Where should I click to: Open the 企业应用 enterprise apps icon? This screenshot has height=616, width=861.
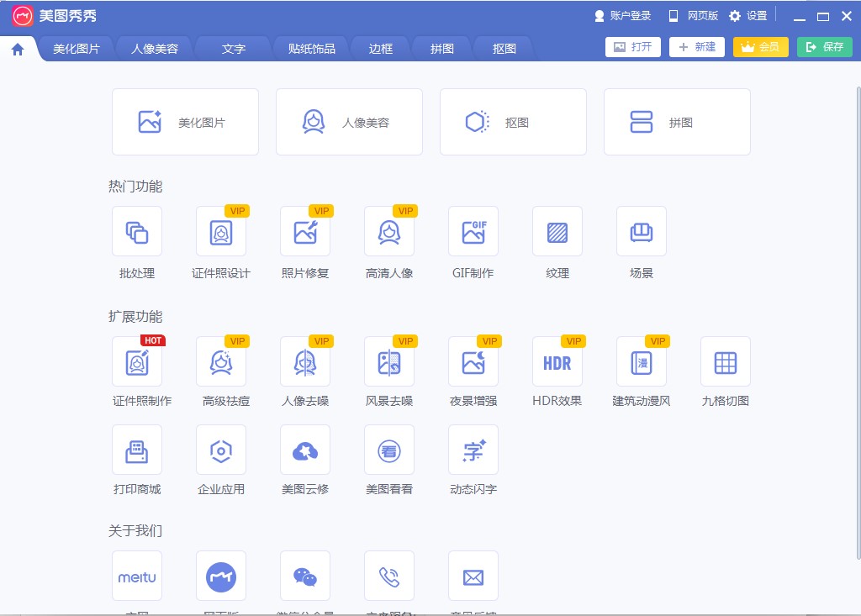click(x=221, y=450)
